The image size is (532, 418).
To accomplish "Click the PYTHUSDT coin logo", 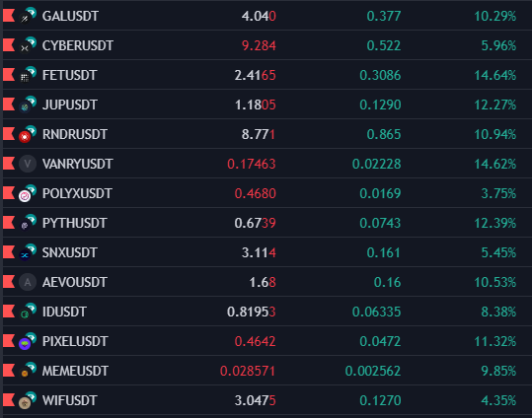I will (x=28, y=223).
